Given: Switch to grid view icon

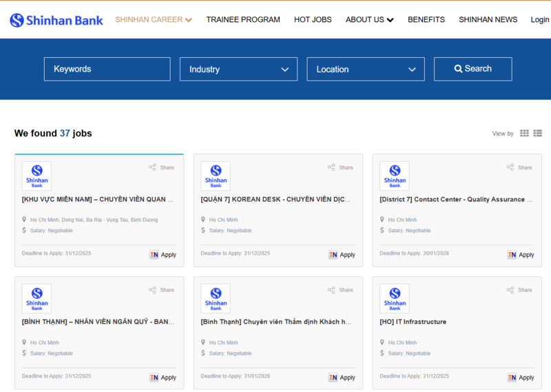Looking at the screenshot, I should [524, 133].
